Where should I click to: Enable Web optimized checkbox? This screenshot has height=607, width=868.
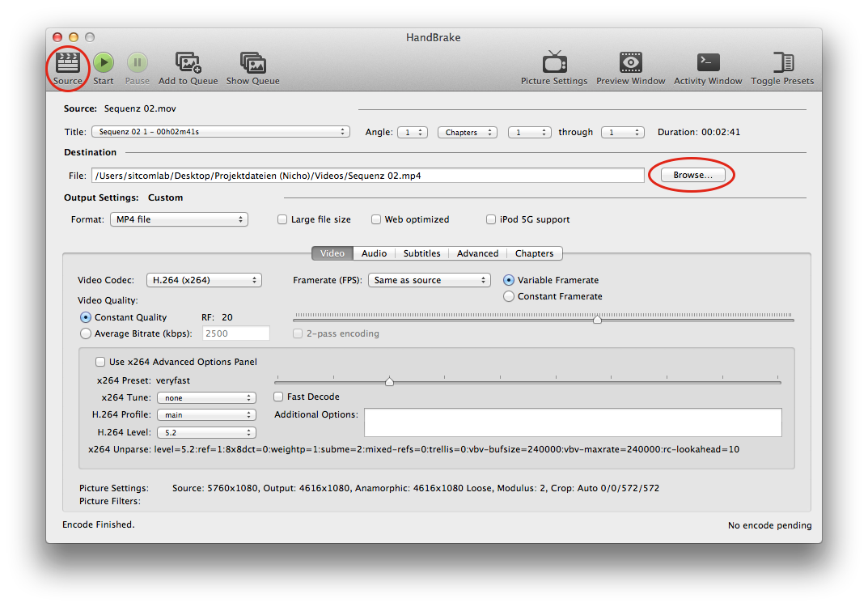[376, 219]
